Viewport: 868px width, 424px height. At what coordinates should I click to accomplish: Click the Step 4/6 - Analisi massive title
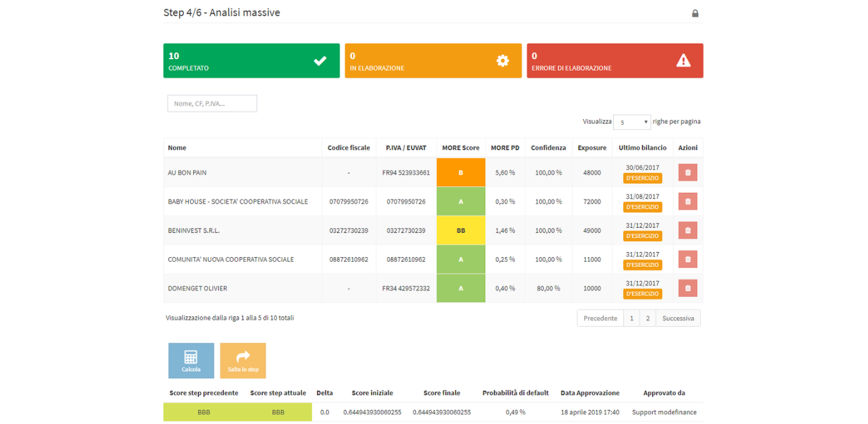click(222, 13)
